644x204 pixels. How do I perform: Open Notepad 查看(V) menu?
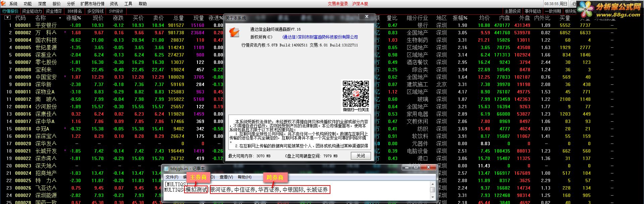click(x=226, y=177)
